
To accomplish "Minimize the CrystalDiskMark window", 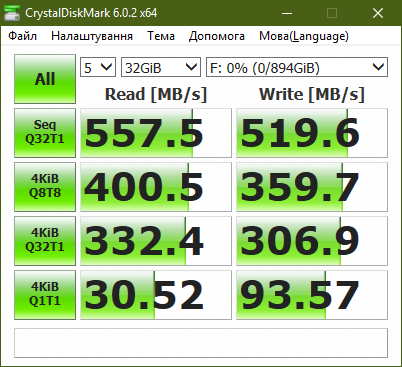I will coord(287,13).
